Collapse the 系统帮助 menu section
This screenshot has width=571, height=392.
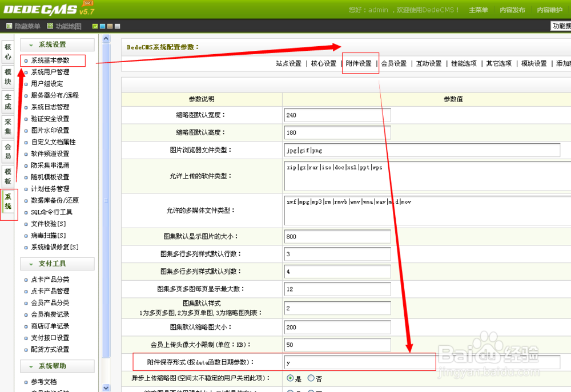[x=57, y=366]
